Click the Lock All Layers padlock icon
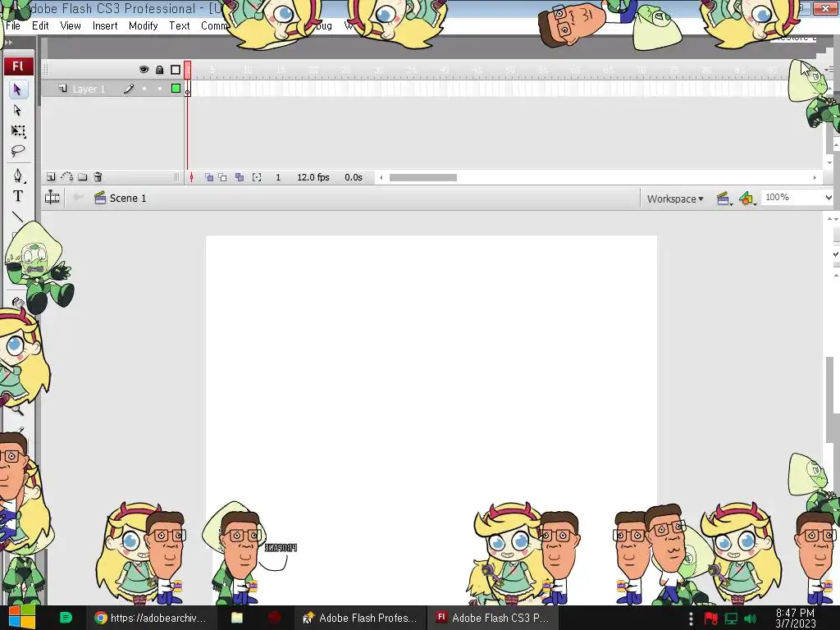 (x=159, y=70)
